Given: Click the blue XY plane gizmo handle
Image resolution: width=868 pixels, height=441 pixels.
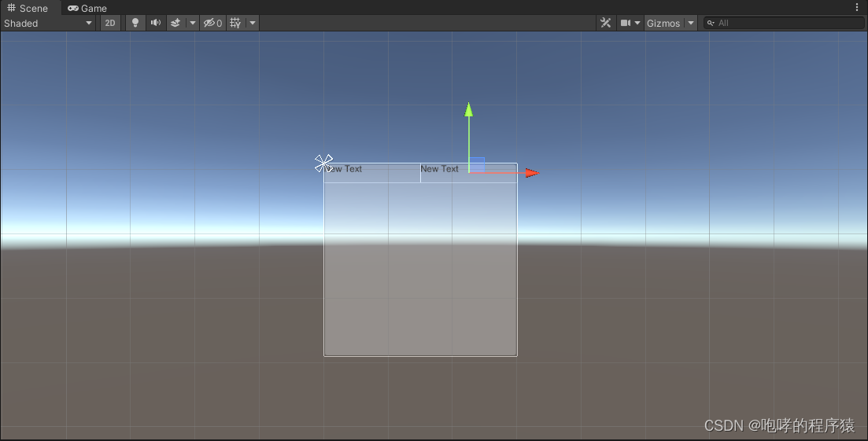Looking at the screenshot, I should click(477, 164).
